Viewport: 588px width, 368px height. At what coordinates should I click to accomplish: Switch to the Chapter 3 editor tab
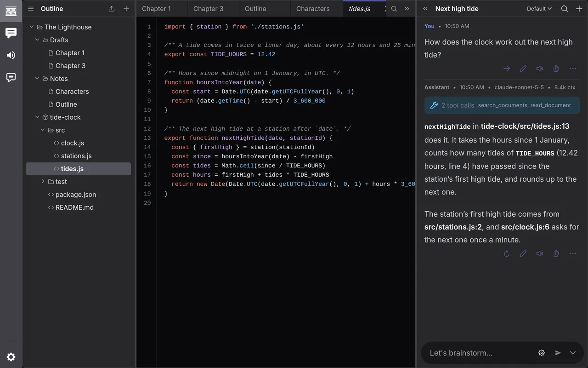click(213, 9)
